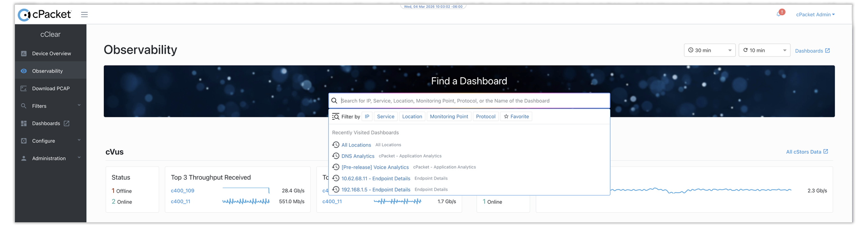
Task: Filter dashboards by Favorite
Action: pyautogui.click(x=516, y=117)
